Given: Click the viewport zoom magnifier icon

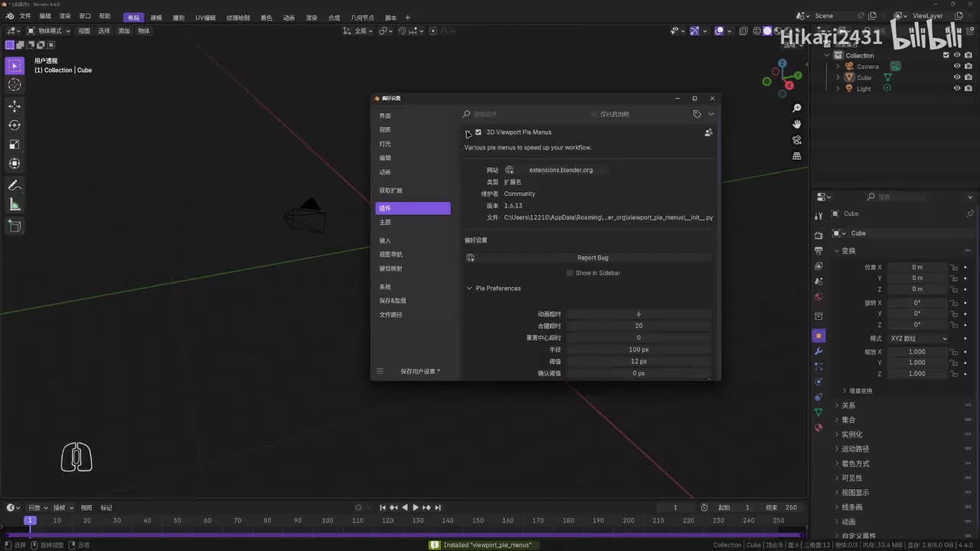Looking at the screenshot, I should point(797,109).
